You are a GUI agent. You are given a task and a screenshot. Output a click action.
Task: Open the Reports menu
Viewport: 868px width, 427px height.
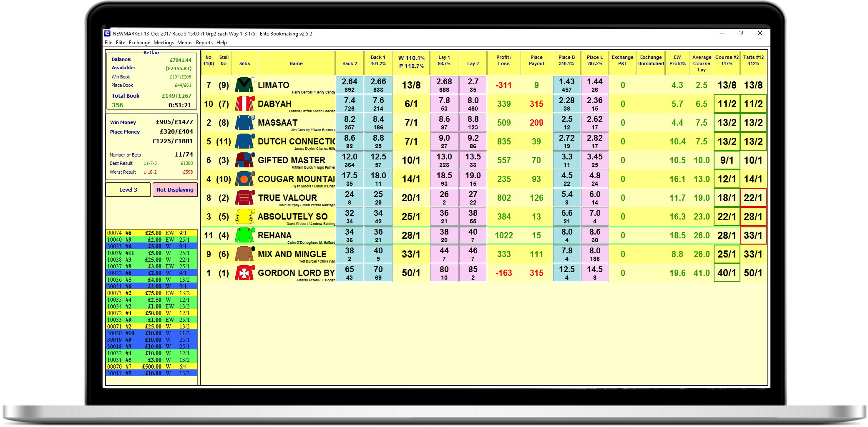(x=204, y=43)
